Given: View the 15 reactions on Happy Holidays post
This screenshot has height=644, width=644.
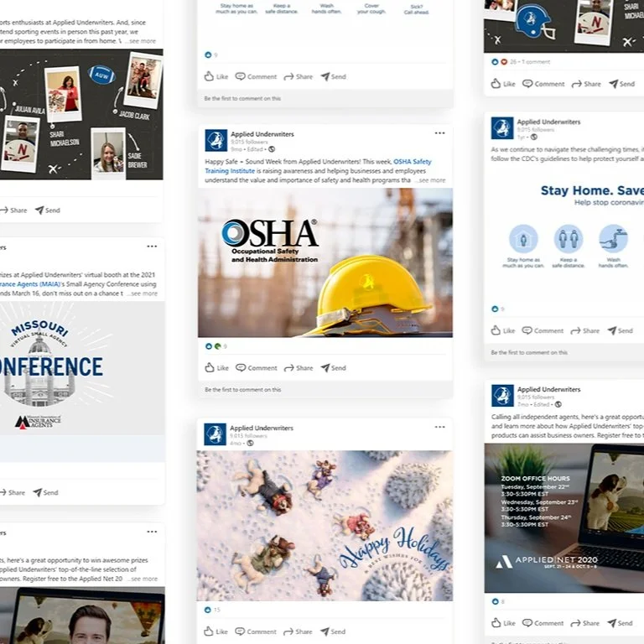Looking at the screenshot, I should (x=212, y=610).
